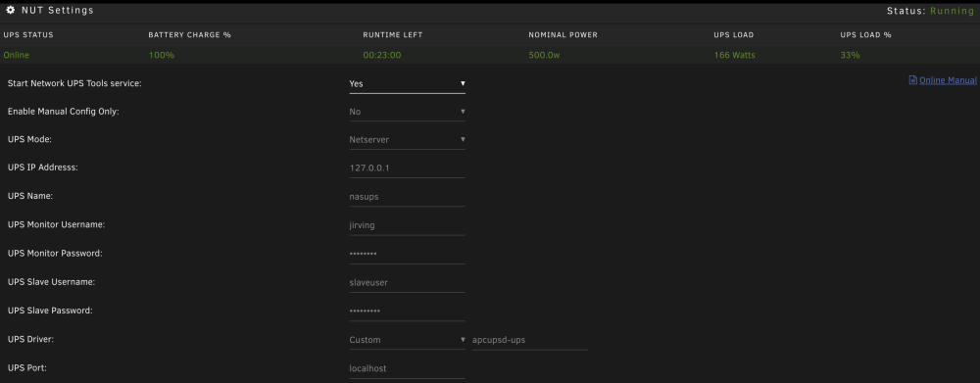The width and height of the screenshot is (980, 383).
Task: Click the BATTERY CHARGE % column header
Action: pyautogui.click(x=190, y=35)
